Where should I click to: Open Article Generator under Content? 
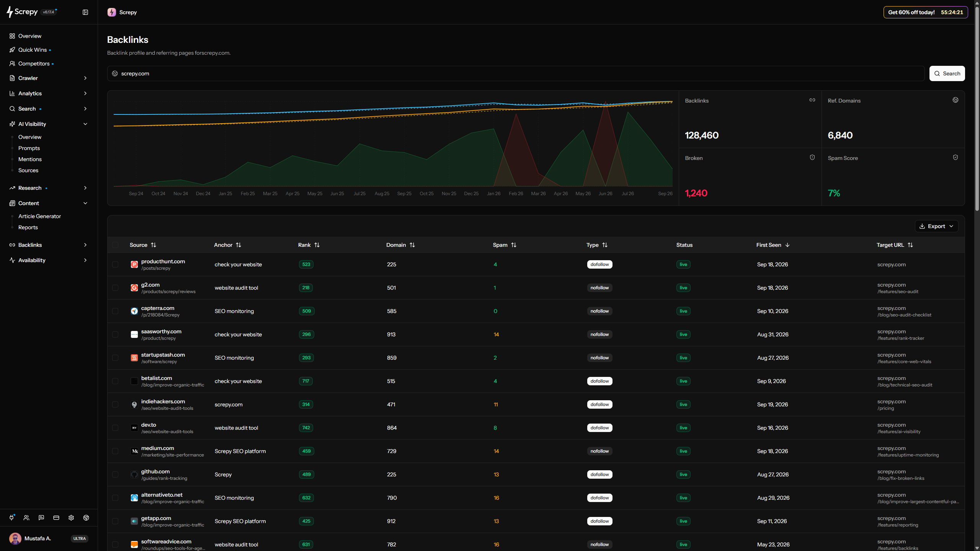[x=39, y=216]
